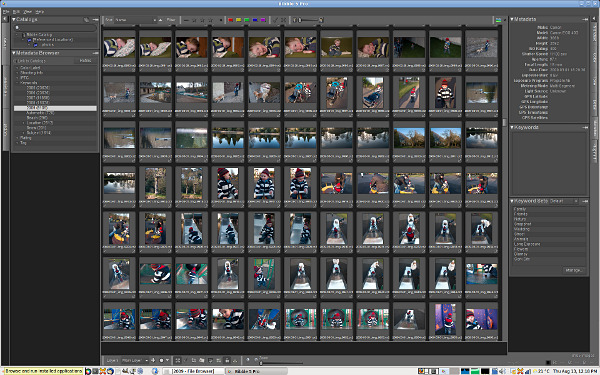The width and height of the screenshot is (600, 375).
Task: Click the thumbnail view mode icon
Action: [x=498, y=20]
